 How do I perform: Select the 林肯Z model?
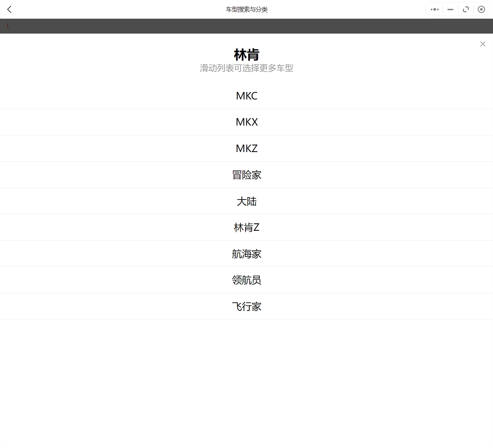246,227
